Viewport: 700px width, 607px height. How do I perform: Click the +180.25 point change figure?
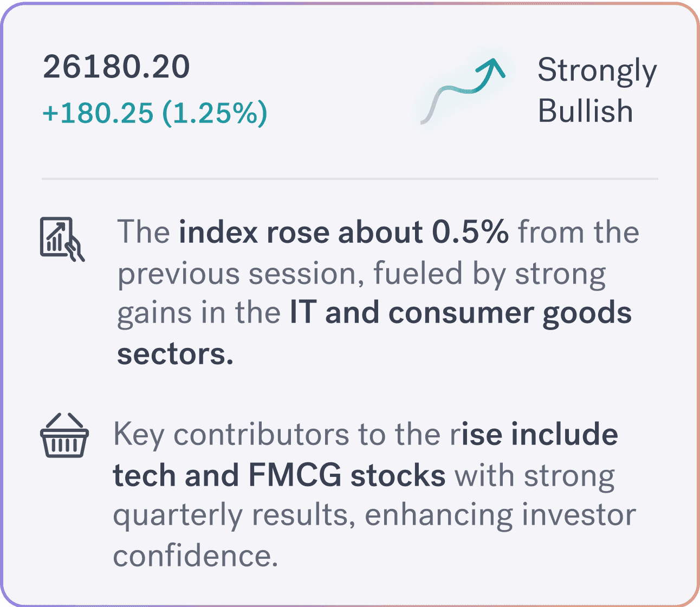coord(98,113)
